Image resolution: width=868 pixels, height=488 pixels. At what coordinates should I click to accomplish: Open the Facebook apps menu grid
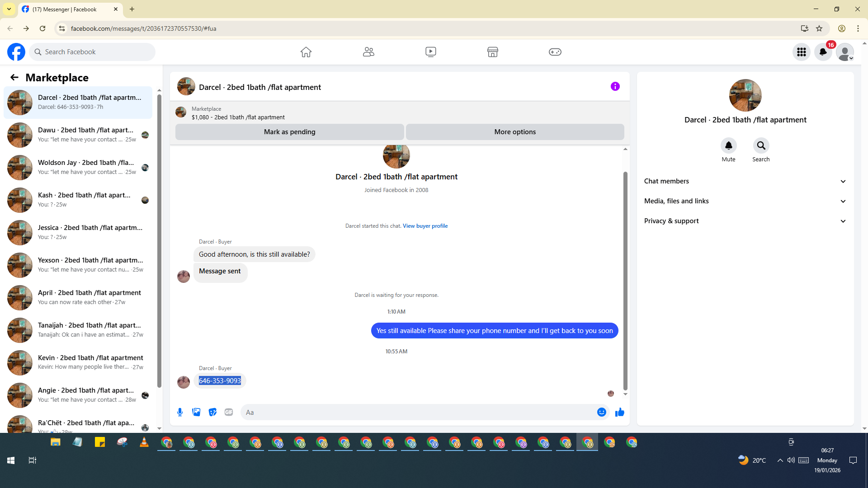tap(801, 52)
